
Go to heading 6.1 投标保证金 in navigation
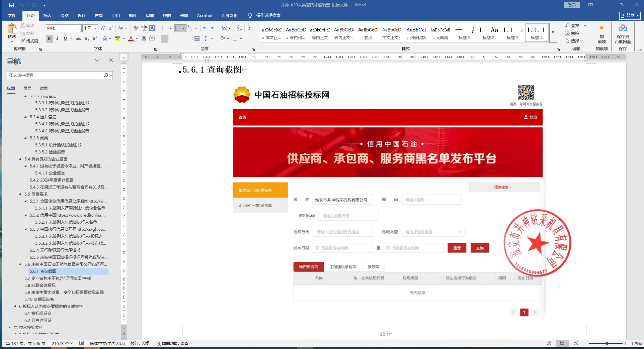(38, 314)
